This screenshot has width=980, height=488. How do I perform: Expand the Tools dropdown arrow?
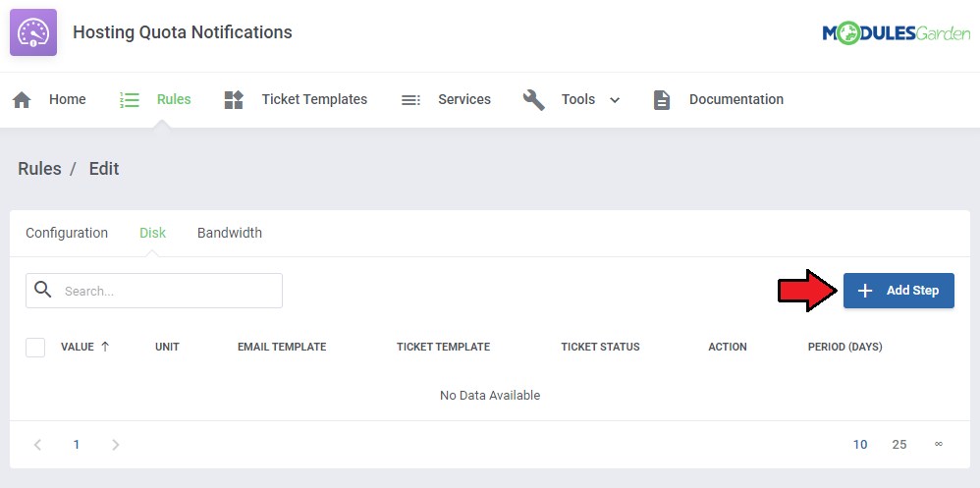615,100
